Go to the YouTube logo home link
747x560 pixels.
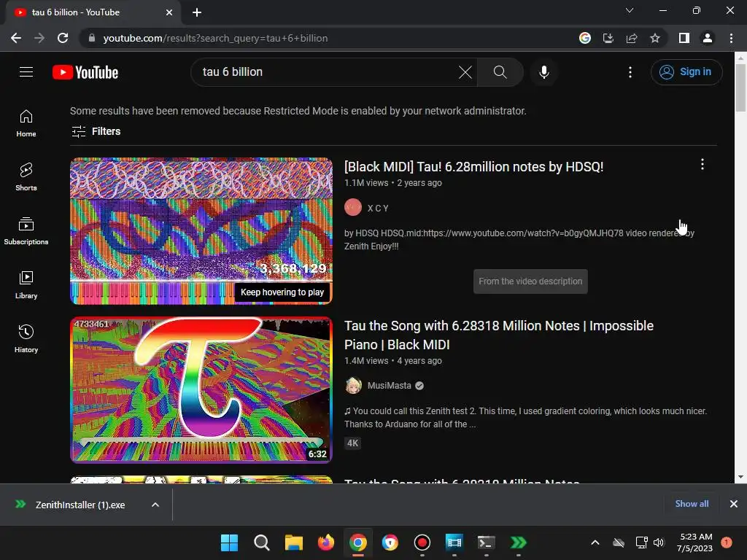(x=85, y=72)
